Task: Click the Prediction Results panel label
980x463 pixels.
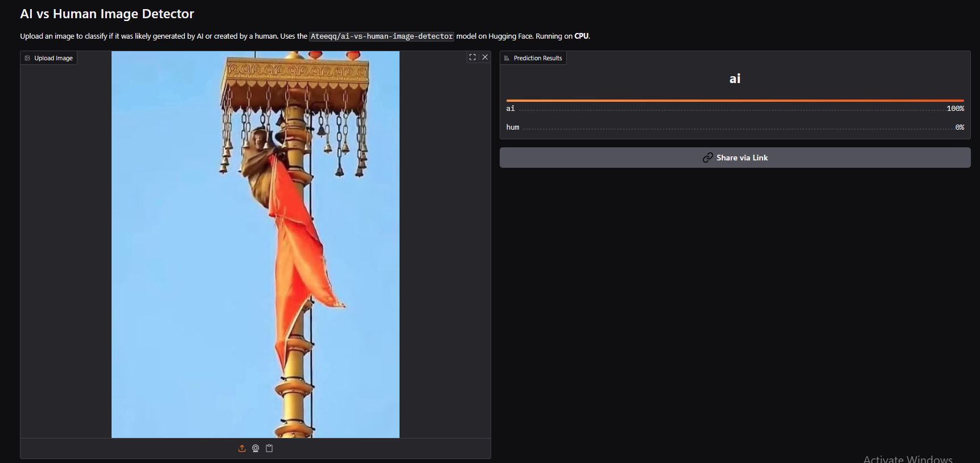Action: click(537, 58)
